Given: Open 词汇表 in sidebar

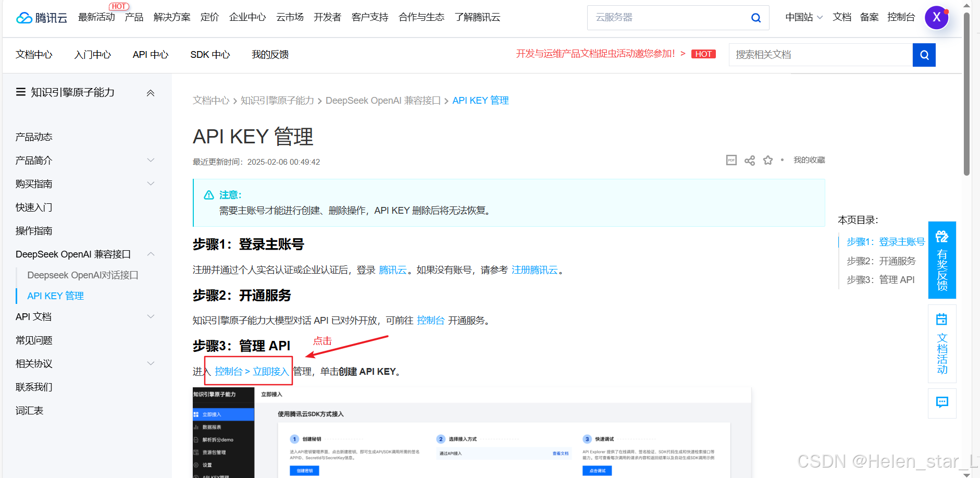Looking at the screenshot, I should tap(29, 411).
